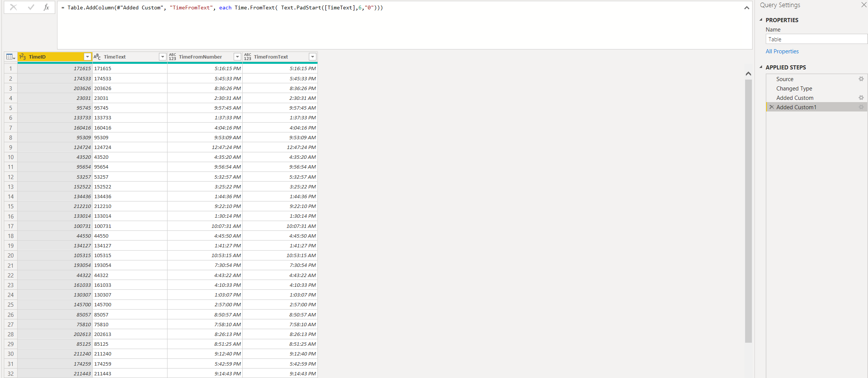Change TimeFromText column data type icon
The height and width of the screenshot is (378, 868).
coord(248,57)
